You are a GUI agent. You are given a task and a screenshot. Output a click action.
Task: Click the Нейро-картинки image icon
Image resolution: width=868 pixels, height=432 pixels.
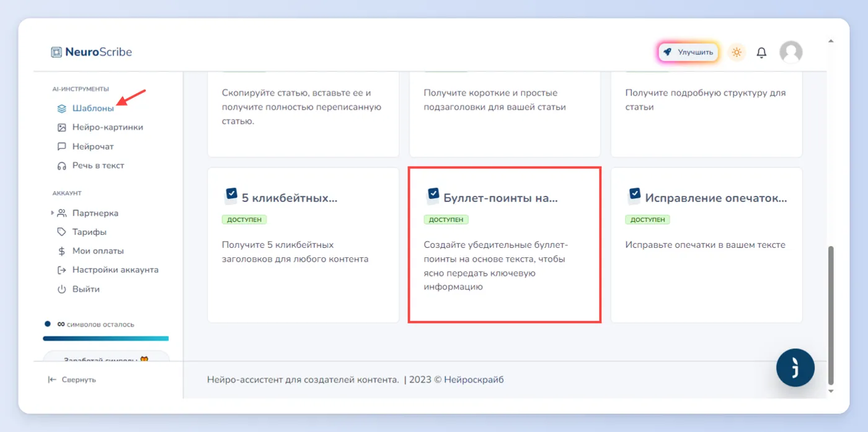61,127
